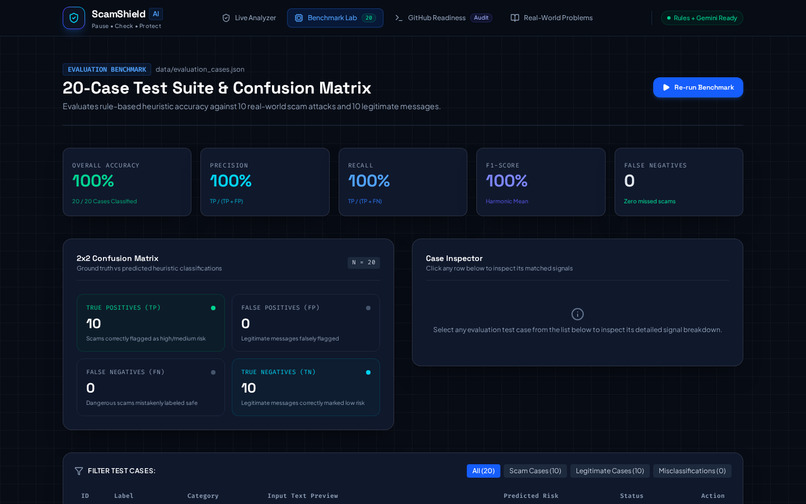Click the data/evaluation_cases.json path

click(x=200, y=69)
